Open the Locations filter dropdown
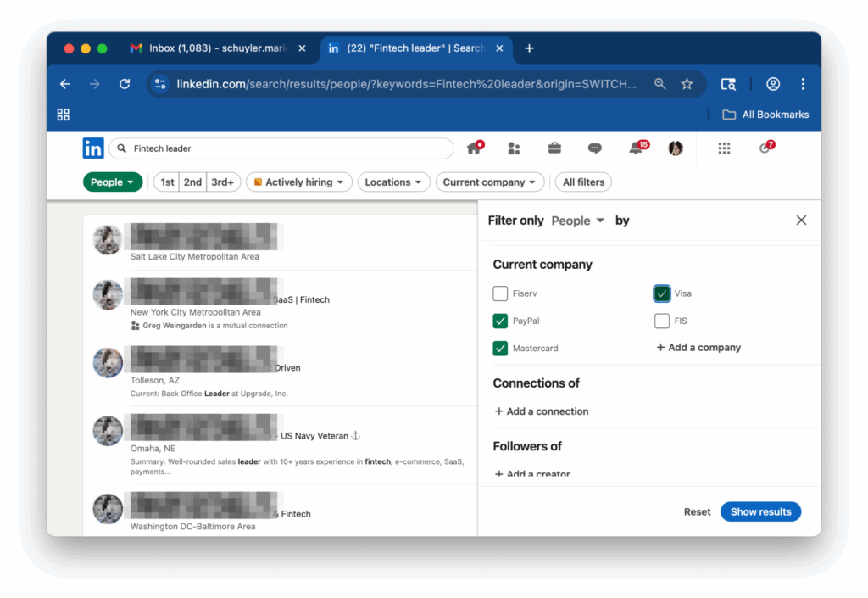Screen dimensions: 868x598 point(393,182)
